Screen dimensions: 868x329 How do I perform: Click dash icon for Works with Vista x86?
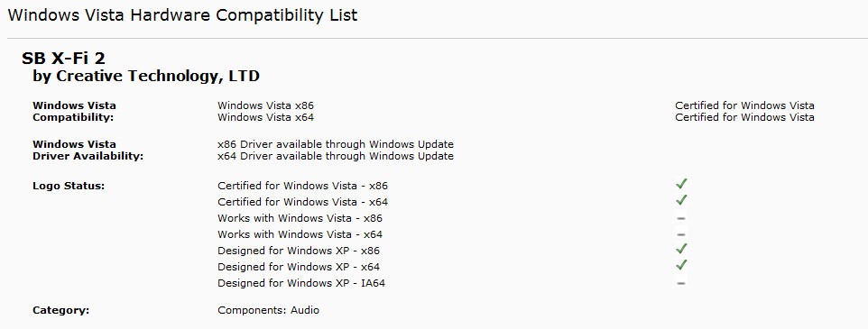coord(681,218)
